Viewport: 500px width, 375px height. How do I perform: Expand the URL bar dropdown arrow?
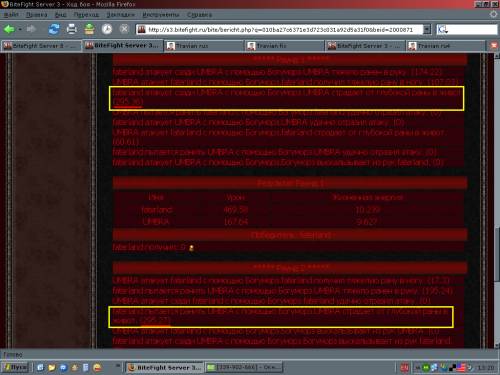tap(427, 30)
